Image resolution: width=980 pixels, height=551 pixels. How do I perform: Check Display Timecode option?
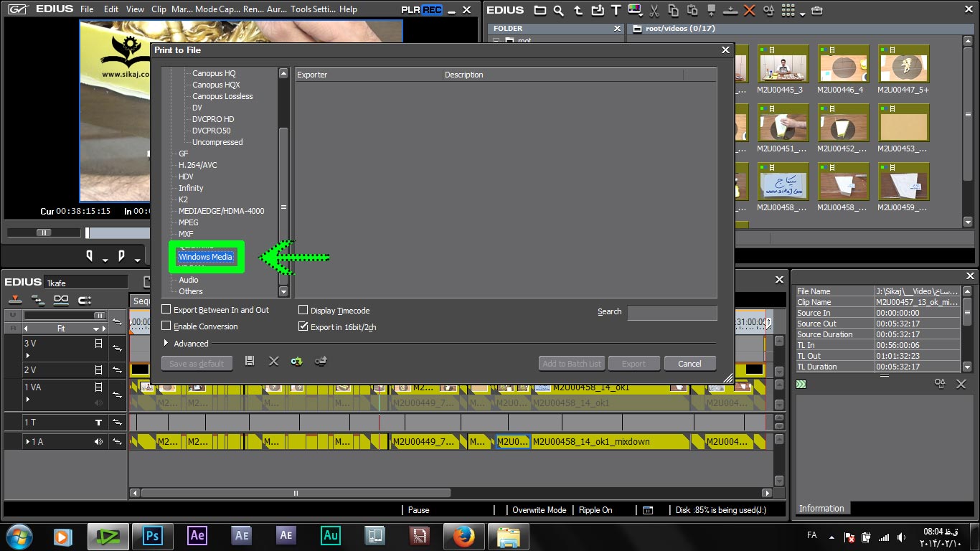(x=303, y=310)
